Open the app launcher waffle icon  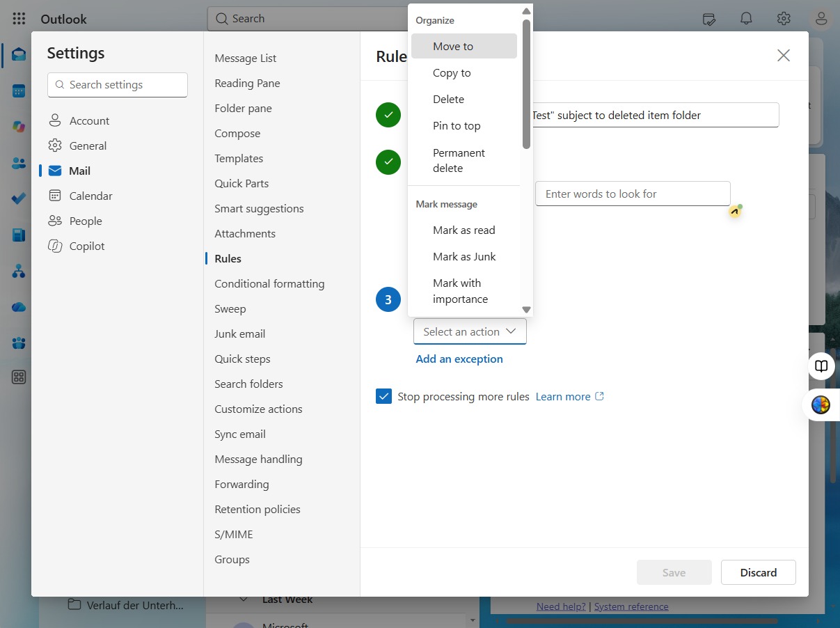click(x=19, y=19)
